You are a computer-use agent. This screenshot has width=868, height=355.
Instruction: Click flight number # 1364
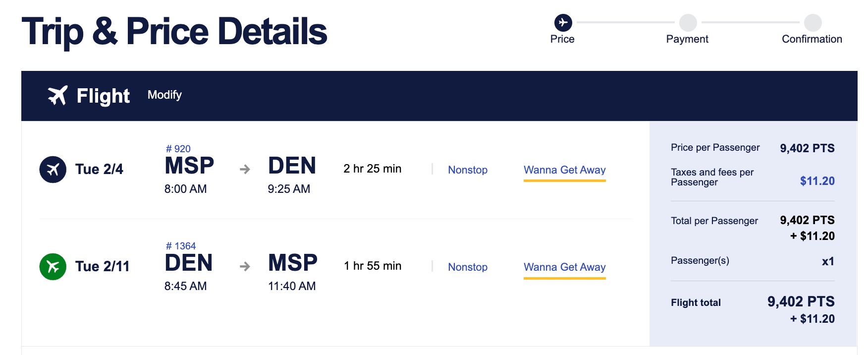tap(181, 245)
